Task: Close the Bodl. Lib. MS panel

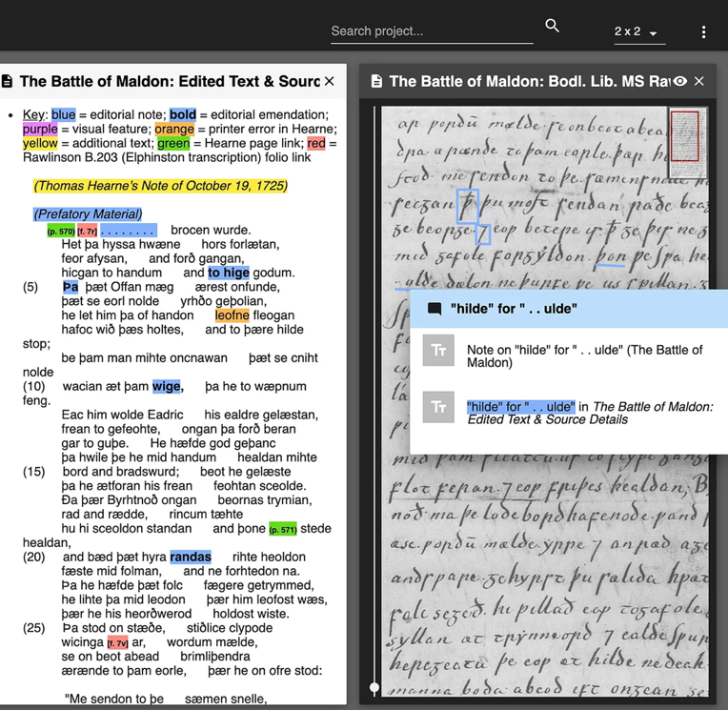Action: point(698,81)
